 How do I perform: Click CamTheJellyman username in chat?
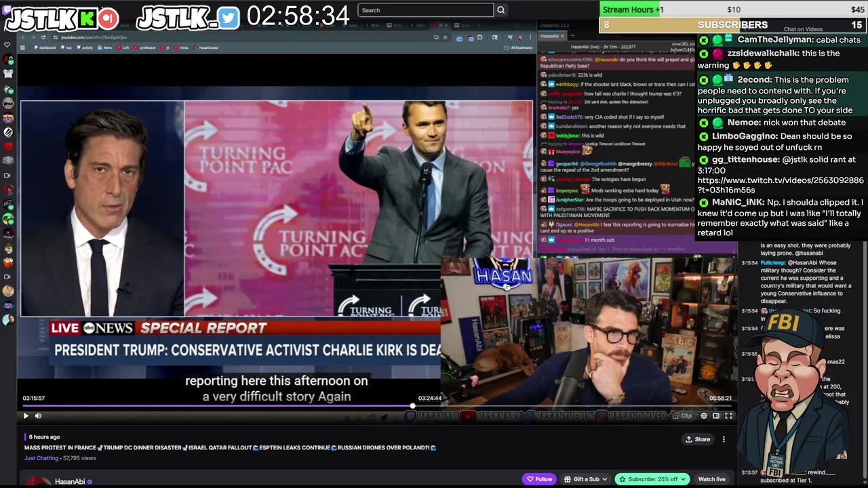tap(775, 40)
